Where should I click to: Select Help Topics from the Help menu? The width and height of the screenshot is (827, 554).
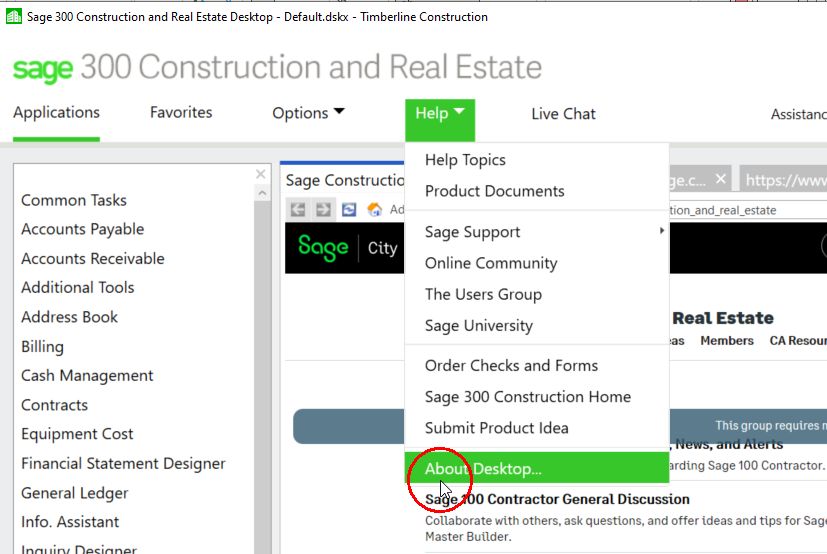pos(537,160)
